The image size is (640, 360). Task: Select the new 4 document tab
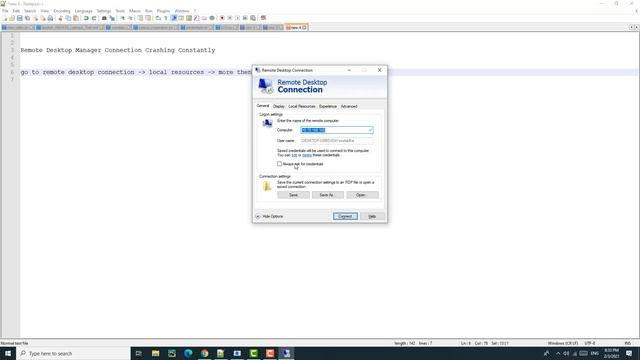(296, 27)
